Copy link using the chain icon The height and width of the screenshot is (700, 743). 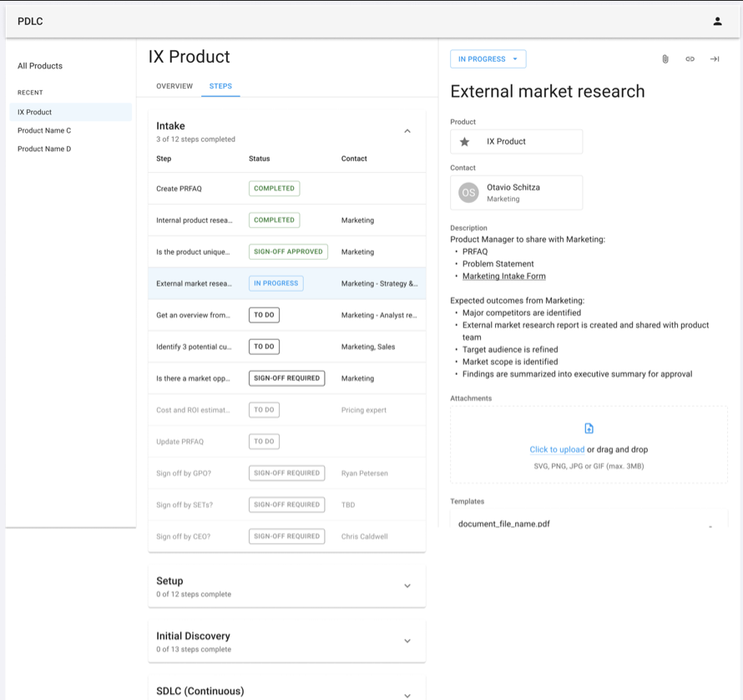pos(690,58)
